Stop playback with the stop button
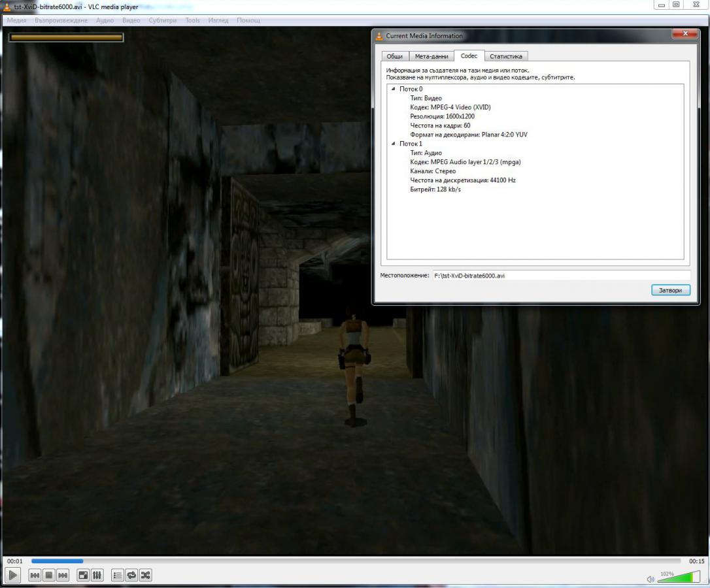This screenshot has width=710, height=588. pos(49,576)
